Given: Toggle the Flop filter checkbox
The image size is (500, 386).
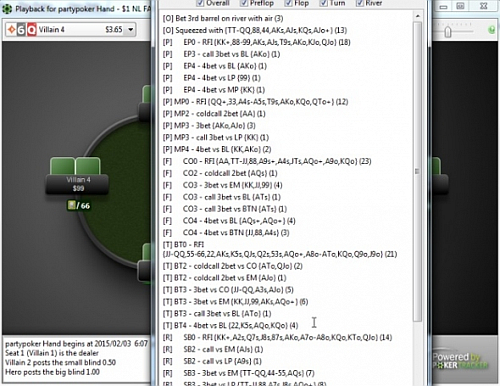Looking at the screenshot, I should pyautogui.click(x=288, y=3).
